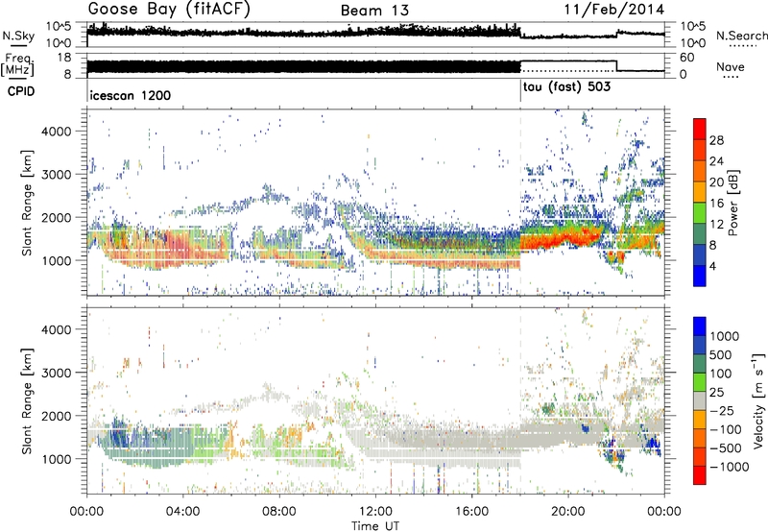
Task: Click the "24" label on Power colorbar
Action: click(716, 161)
